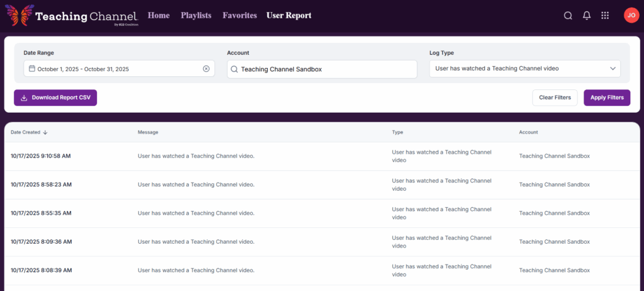Click the Log Type label
The height and width of the screenshot is (291, 644).
(x=441, y=53)
